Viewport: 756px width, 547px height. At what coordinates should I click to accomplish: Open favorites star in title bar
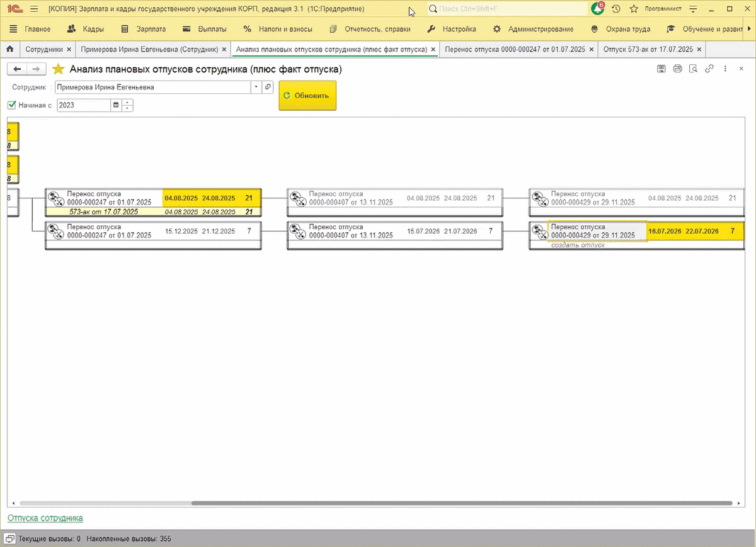pos(634,9)
